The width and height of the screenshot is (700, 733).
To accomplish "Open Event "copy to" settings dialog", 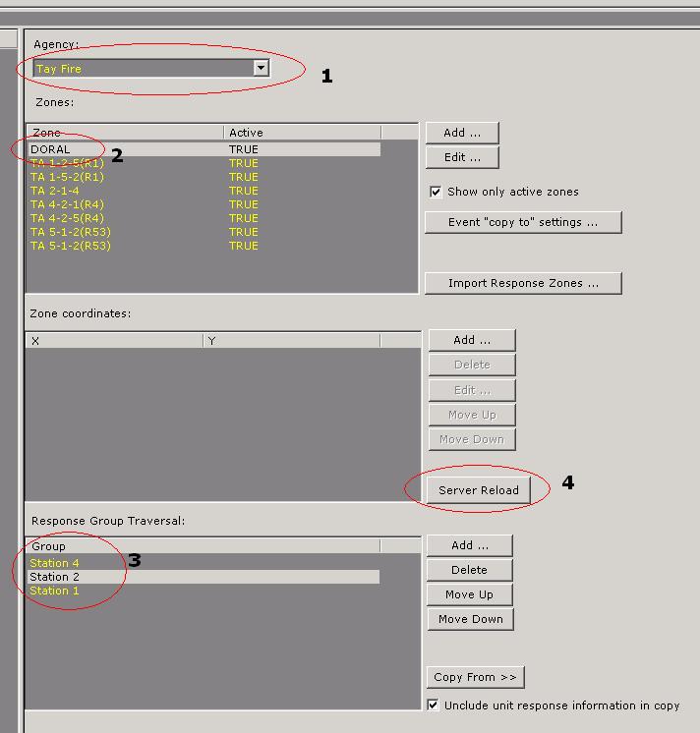I will [523, 222].
